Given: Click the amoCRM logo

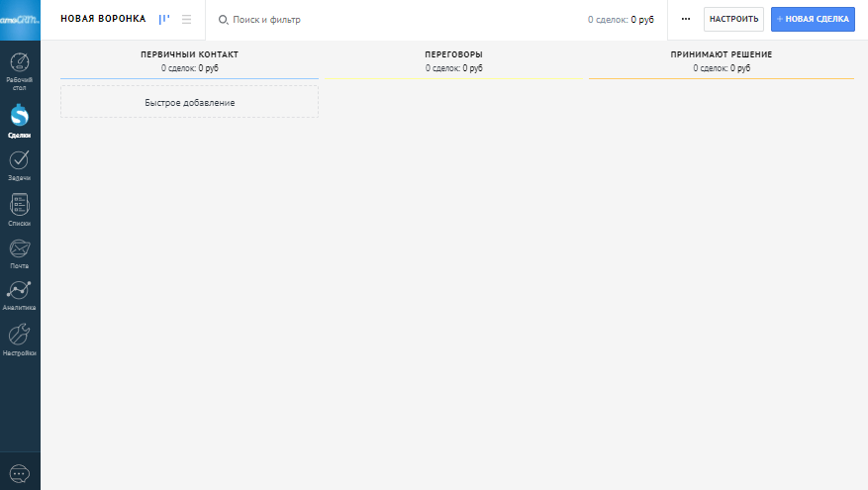Looking at the screenshot, I should tap(20, 20).
